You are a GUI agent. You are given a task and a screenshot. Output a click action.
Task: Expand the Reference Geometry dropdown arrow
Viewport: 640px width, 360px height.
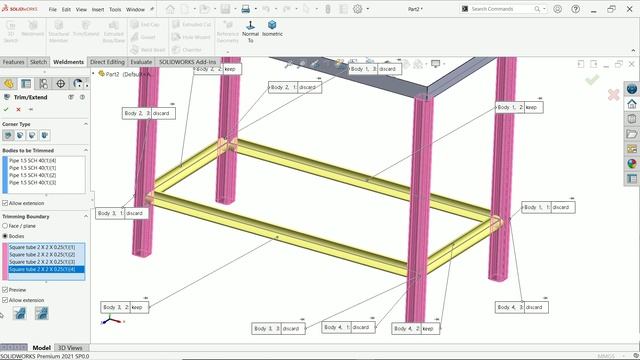(228, 52)
